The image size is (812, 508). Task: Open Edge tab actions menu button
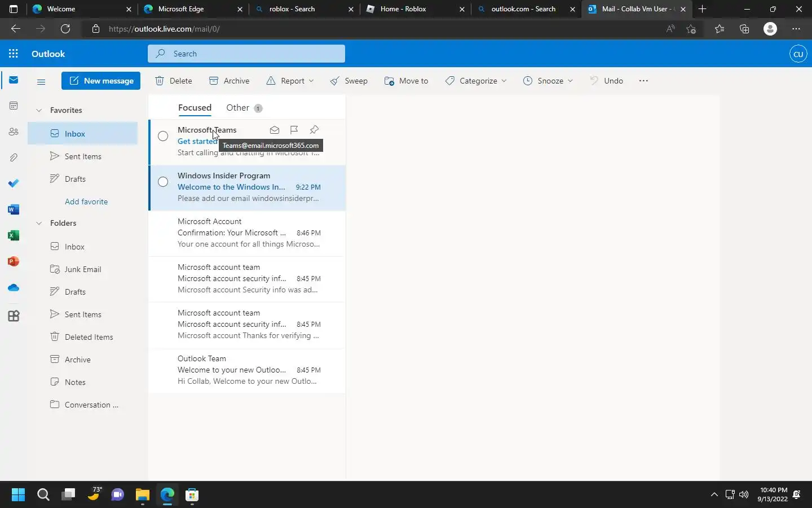coord(14,9)
